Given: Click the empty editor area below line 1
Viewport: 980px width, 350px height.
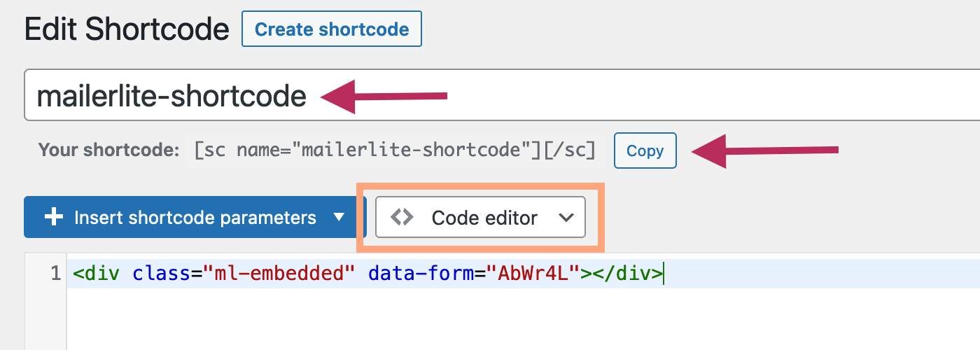Looking at the screenshot, I should [523, 318].
